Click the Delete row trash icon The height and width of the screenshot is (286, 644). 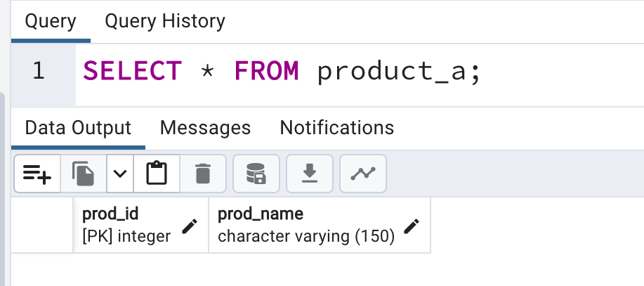(203, 174)
